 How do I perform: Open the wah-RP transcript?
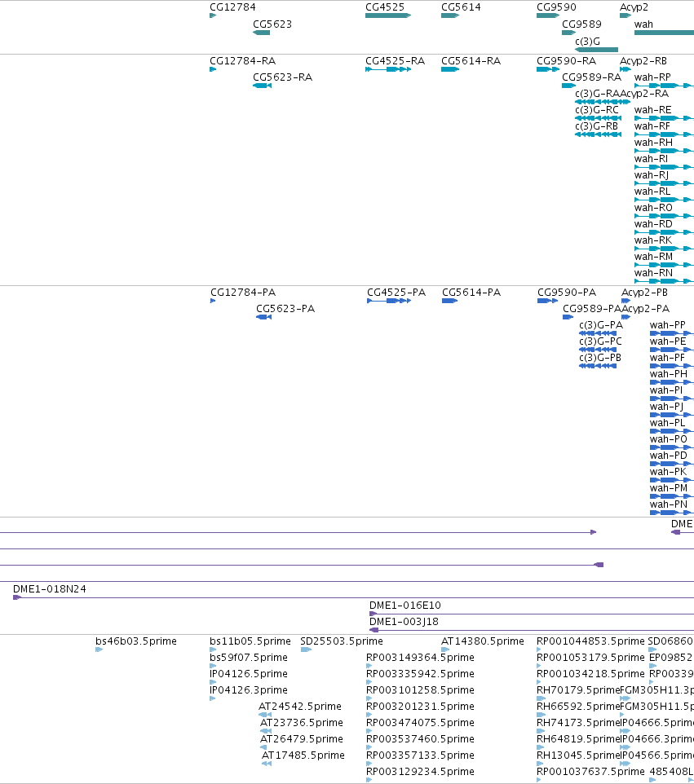(652, 77)
